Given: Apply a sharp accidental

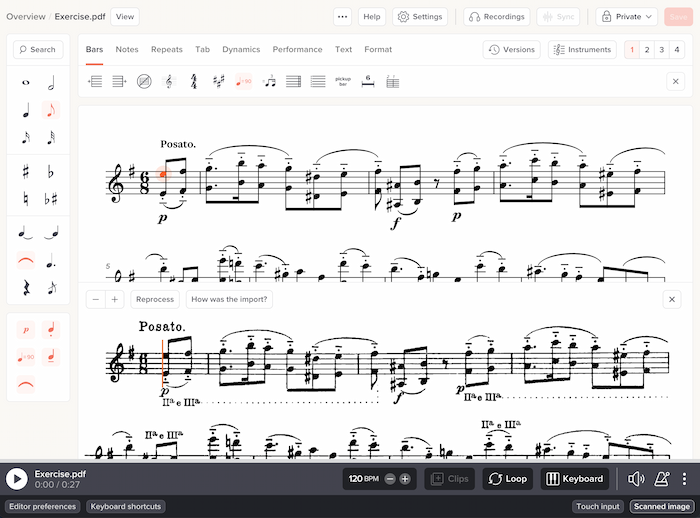Looking at the screenshot, I should click(26, 171).
